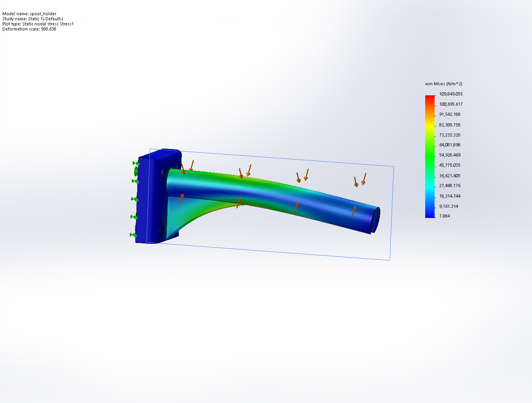Click the bottommost green fixture arrow on the base plate

[x=133, y=235]
